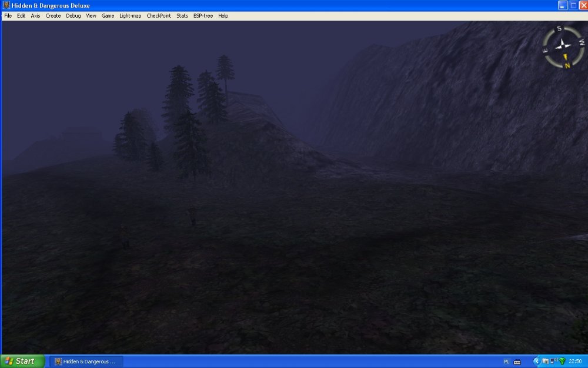The height and width of the screenshot is (368, 588).
Task: Click the green wireless signal tray icon
Action: coord(562,361)
